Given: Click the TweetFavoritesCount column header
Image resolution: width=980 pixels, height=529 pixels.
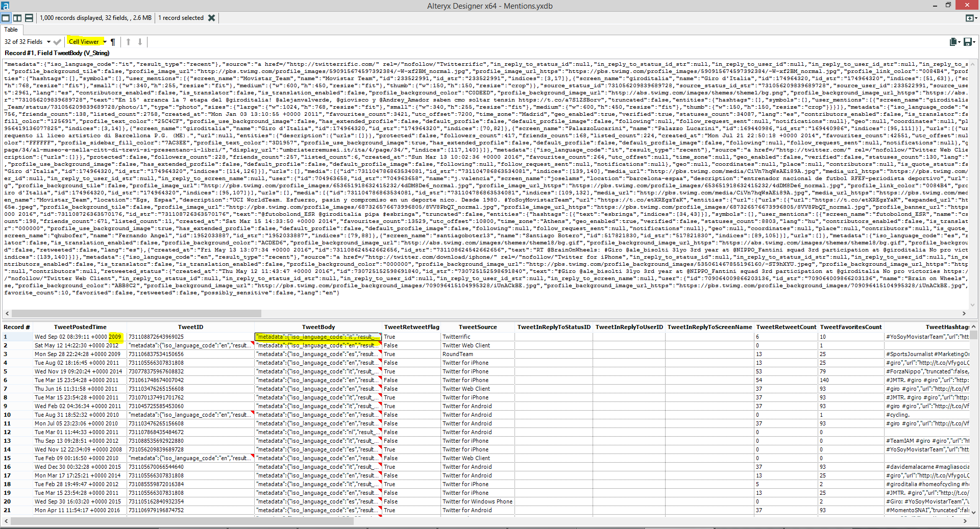Looking at the screenshot, I should click(x=851, y=327).
